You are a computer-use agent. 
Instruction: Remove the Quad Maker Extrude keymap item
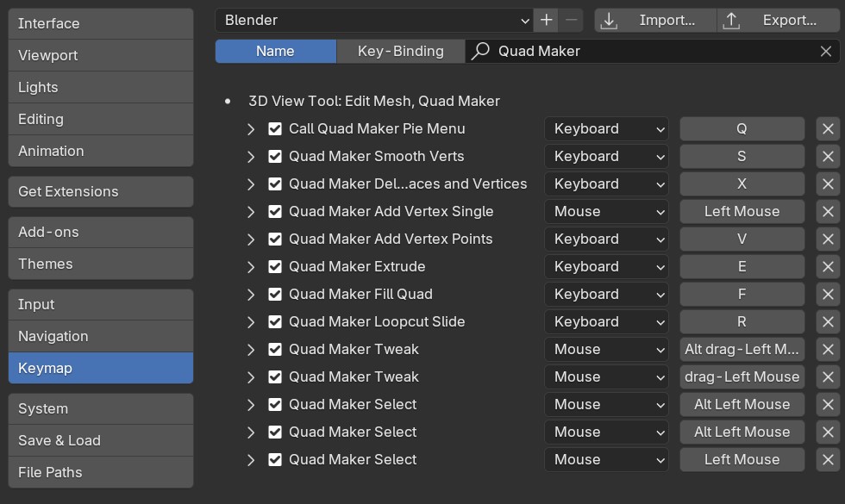click(828, 266)
